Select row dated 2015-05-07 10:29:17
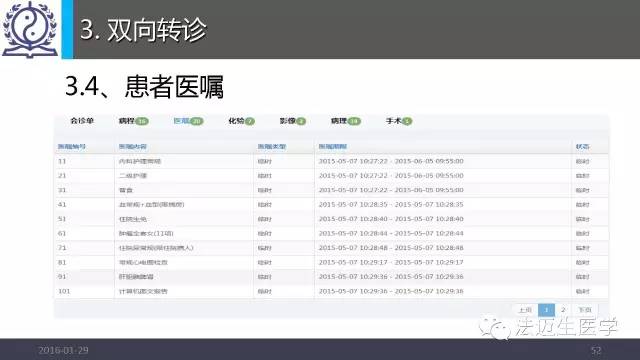The width and height of the screenshot is (640, 360). click(331, 262)
